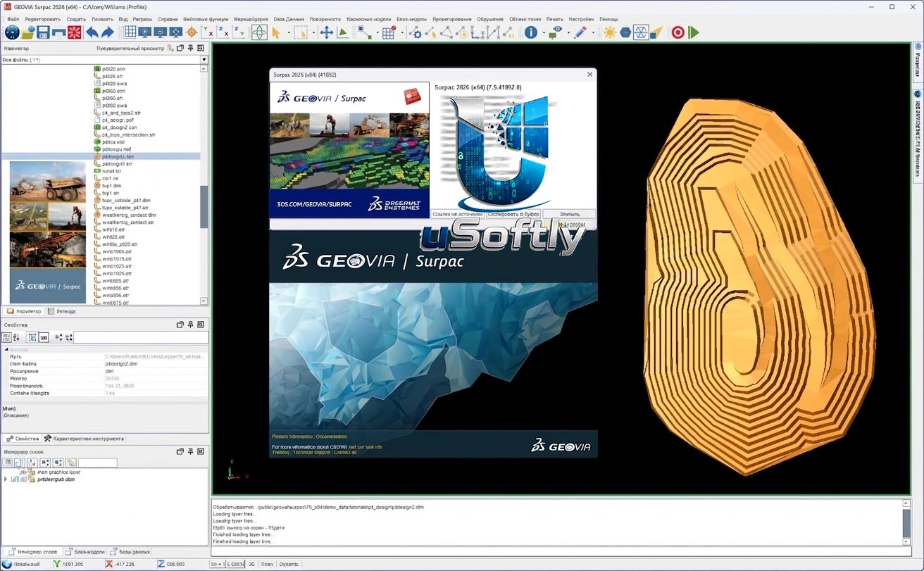This screenshot has width=924, height=571.
Task: Open the file filter dropdown in Navigator
Action: tap(204, 60)
